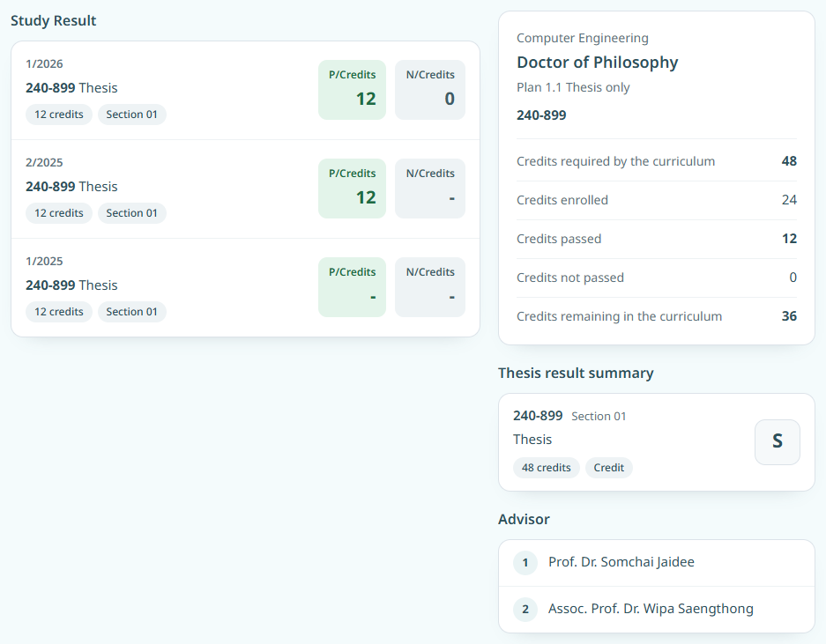Click the "Section 01" chip in the 2/2025 row
The height and width of the screenshot is (644, 826).
(131, 212)
